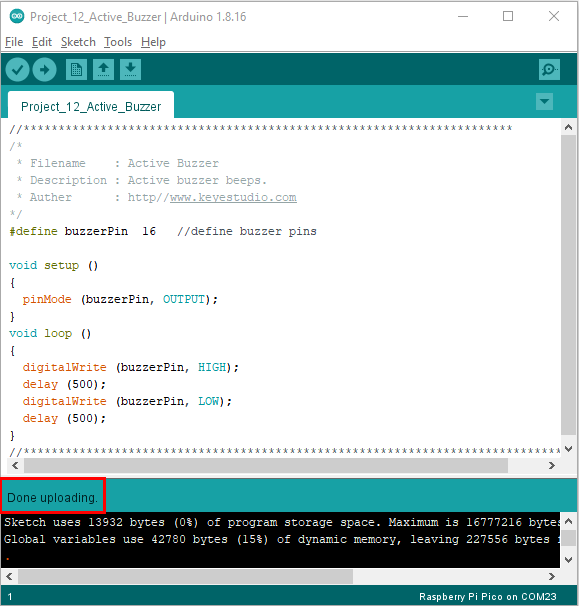Image resolution: width=579 pixels, height=606 pixels.
Task: Maximize the Arduino window
Action: [x=508, y=16]
